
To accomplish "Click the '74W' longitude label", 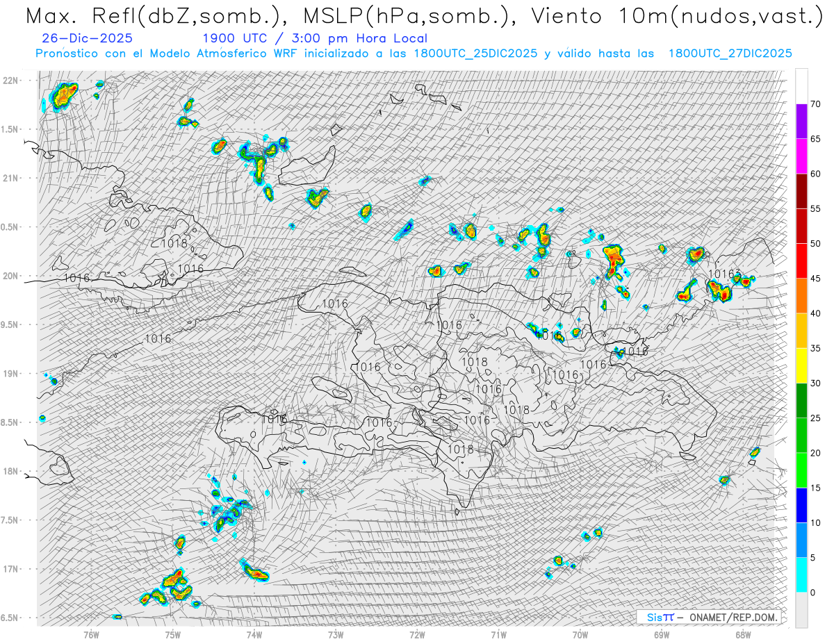I will coord(254,634).
